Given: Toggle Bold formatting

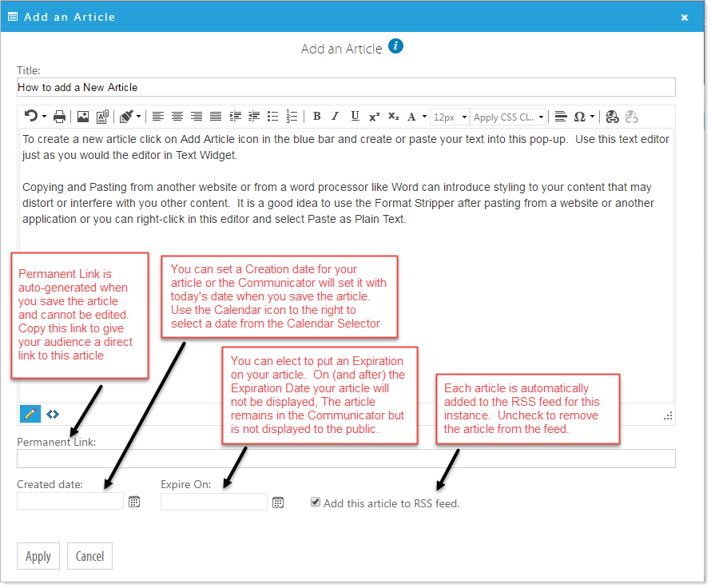Looking at the screenshot, I should pyautogui.click(x=317, y=116).
